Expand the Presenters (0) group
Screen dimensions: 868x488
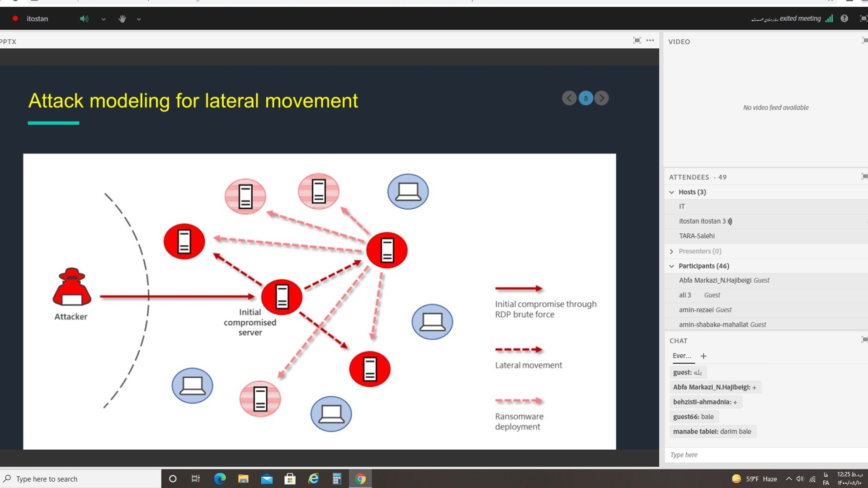coord(672,251)
